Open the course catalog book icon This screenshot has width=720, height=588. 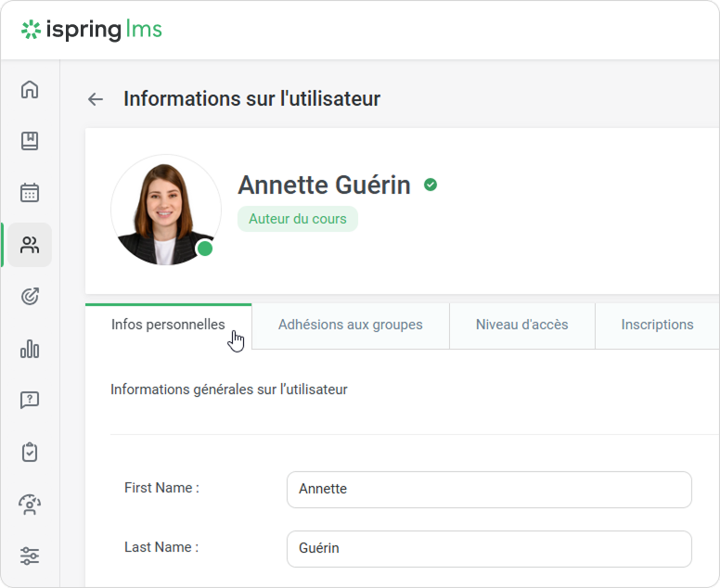coord(30,141)
